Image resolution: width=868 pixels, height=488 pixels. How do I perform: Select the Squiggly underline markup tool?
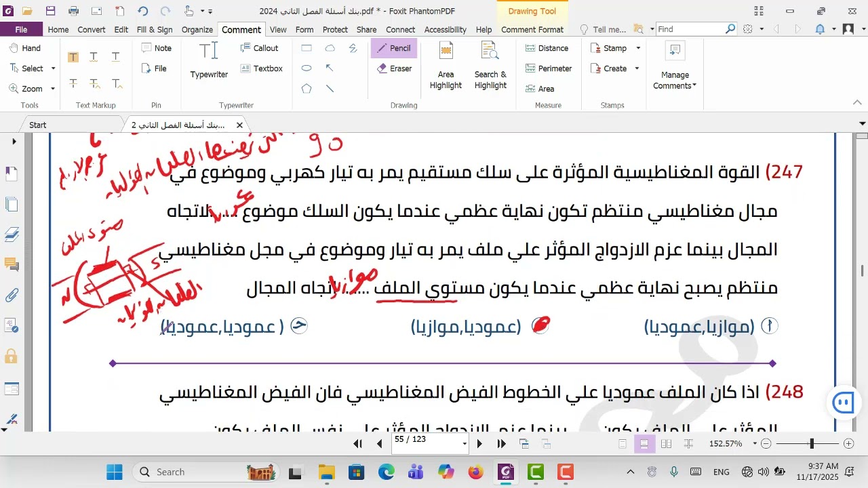(x=94, y=57)
